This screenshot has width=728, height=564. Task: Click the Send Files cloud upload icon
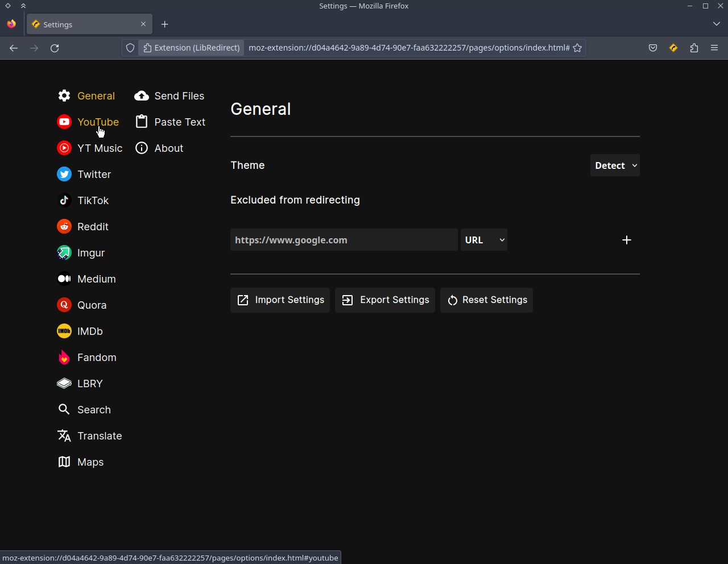[142, 96]
